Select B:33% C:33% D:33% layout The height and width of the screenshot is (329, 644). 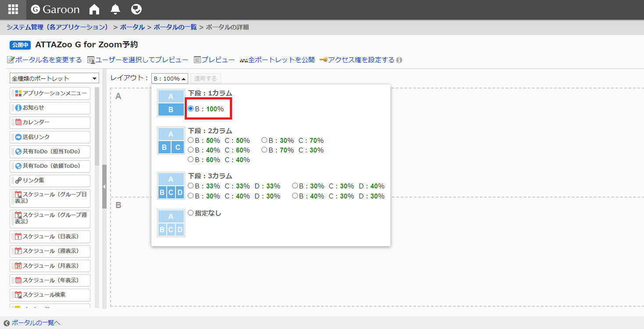[191, 186]
